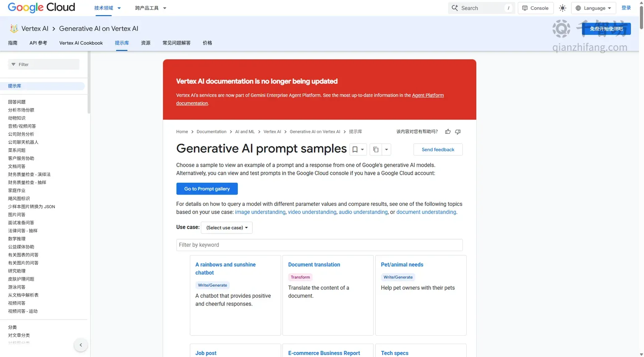Click the sidebar Filter input field
644x357 pixels.
(x=44, y=64)
